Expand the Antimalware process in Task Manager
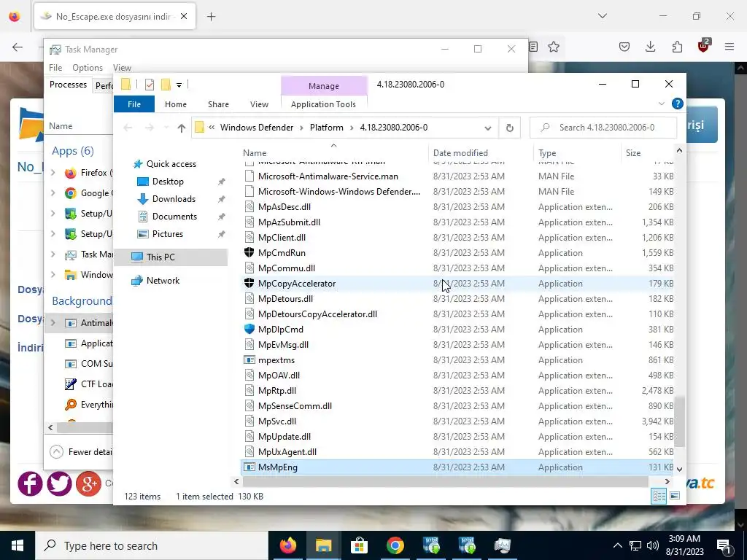This screenshot has width=747, height=560. point(53,323)
